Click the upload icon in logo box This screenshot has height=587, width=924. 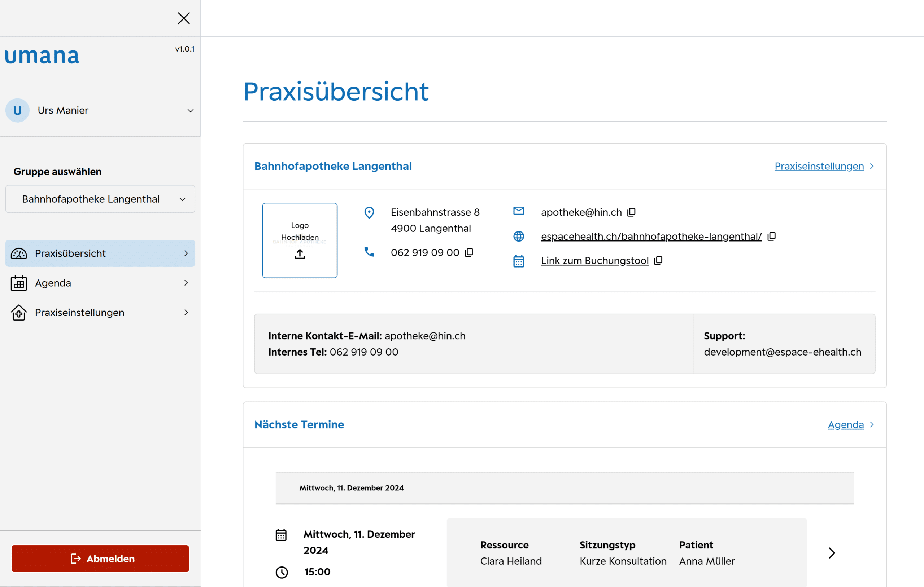point(300,254)
